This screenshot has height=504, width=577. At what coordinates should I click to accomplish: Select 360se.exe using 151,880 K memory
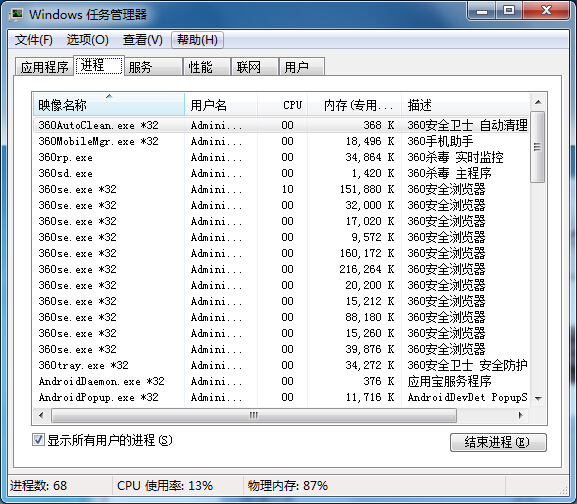(281, 189)
